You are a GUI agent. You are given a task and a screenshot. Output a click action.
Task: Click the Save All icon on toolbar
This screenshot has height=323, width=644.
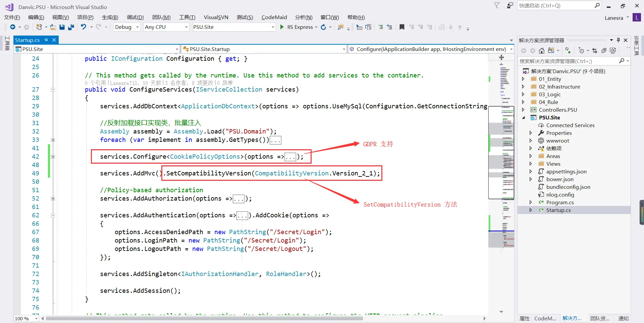71,27
